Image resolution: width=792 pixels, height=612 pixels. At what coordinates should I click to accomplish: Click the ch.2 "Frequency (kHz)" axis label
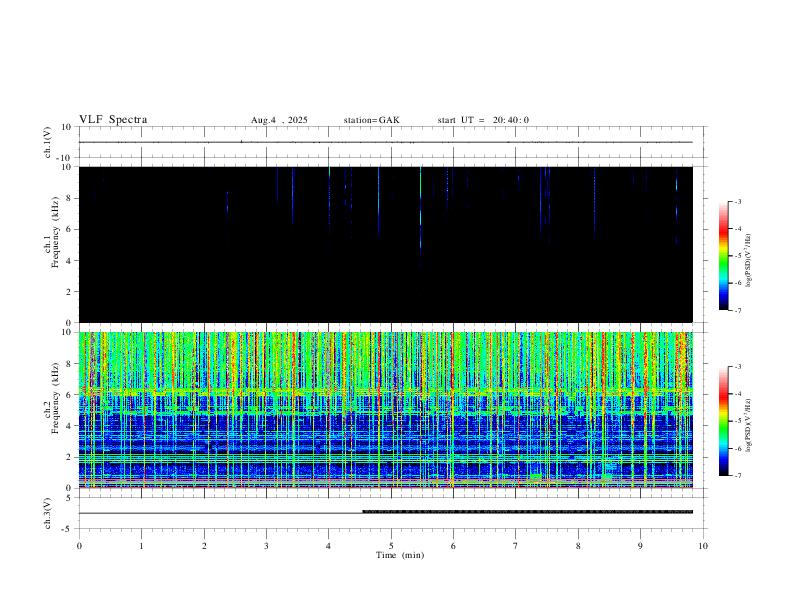(56, 398)
